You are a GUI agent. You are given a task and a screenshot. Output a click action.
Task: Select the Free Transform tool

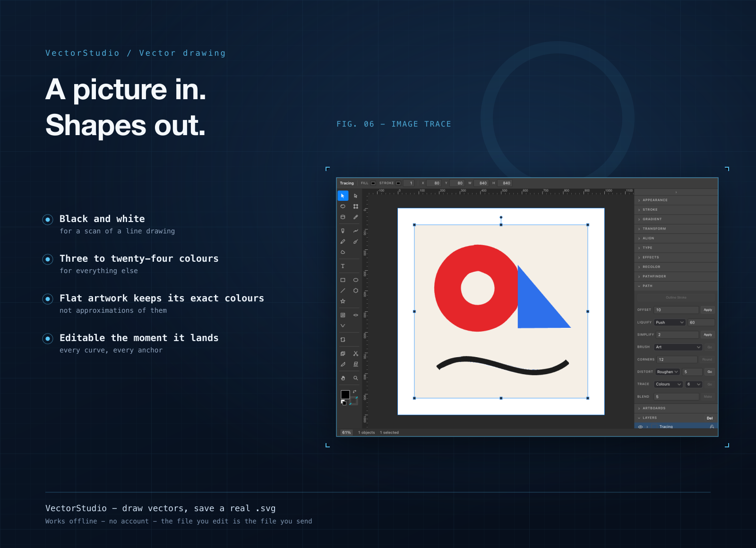(x=356, y=206)
